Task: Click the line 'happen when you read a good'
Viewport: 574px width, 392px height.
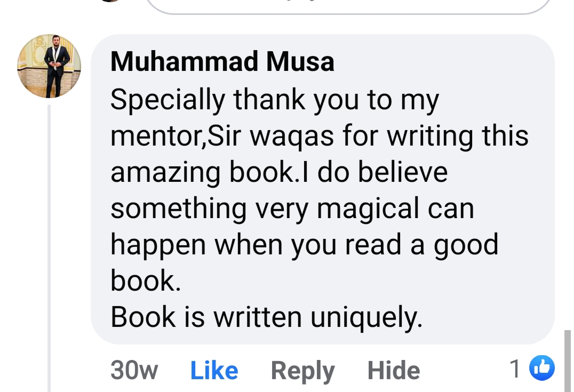Action: pos(304,244)
